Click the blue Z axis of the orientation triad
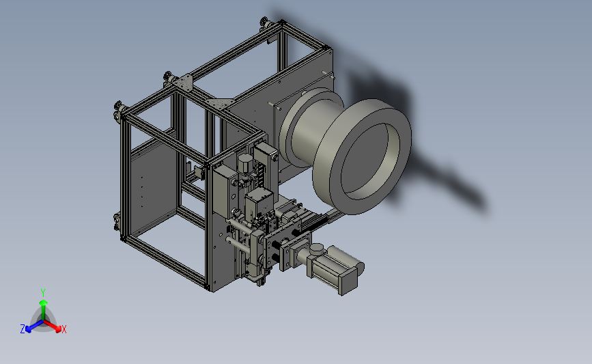This screenshot has height=364, width=592. (x=34, y=326)
